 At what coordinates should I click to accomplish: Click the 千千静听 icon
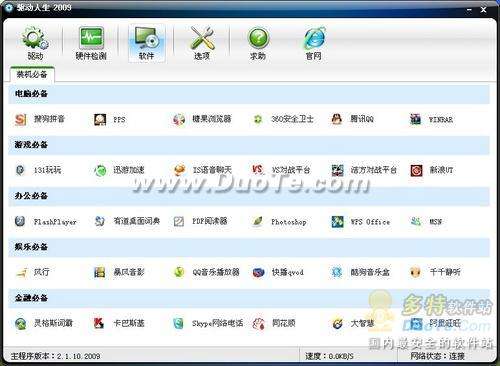(x=415, y=272)
